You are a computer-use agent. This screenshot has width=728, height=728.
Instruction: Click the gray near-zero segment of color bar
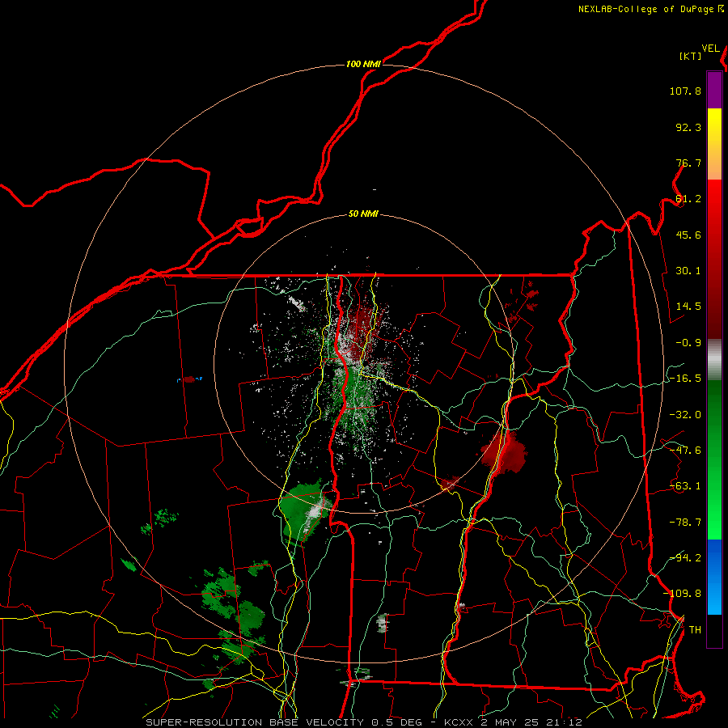[714, 359]
